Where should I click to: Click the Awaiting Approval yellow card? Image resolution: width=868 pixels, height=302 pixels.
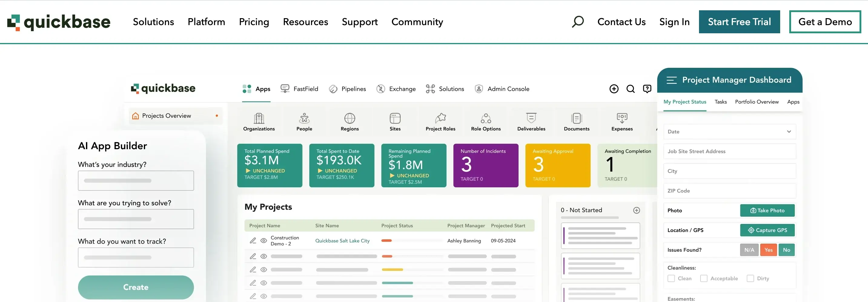(558, 165)
